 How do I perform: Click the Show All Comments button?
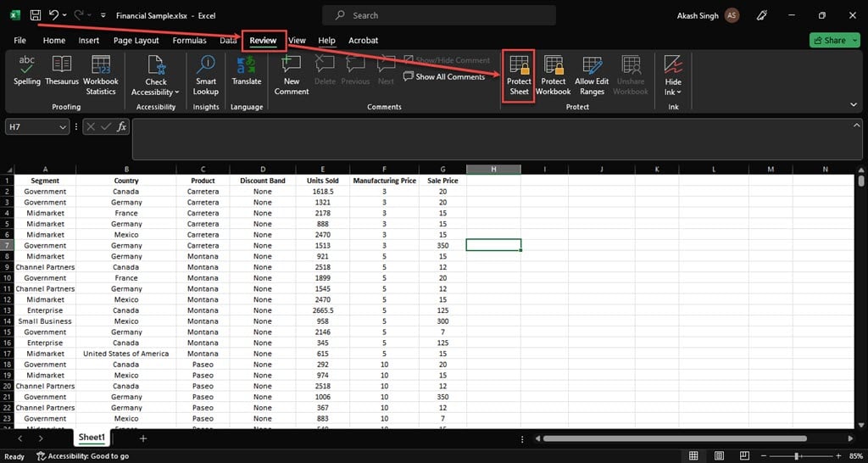click(x=444, y=76)
